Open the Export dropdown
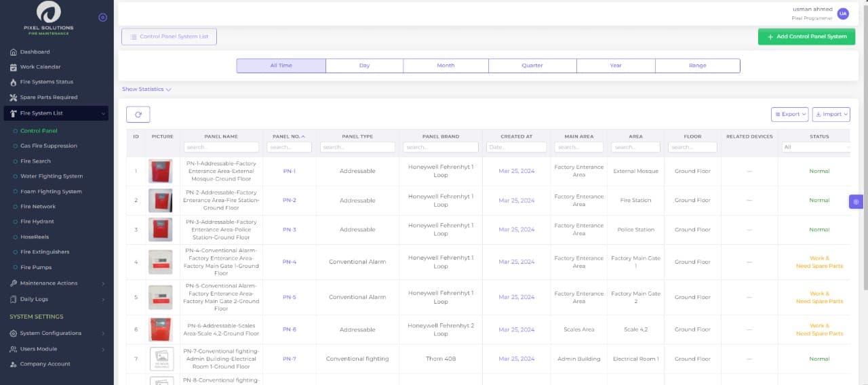 pyautogui.click(x=790, y=115)
